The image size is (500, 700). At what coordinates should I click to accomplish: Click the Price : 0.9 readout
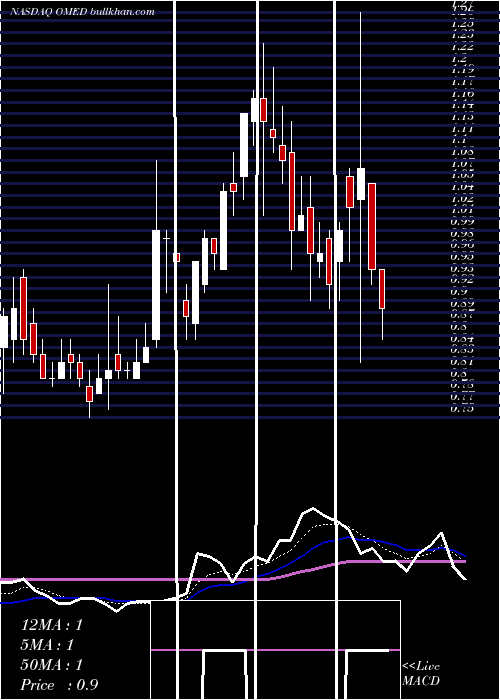tap(59, 685)
